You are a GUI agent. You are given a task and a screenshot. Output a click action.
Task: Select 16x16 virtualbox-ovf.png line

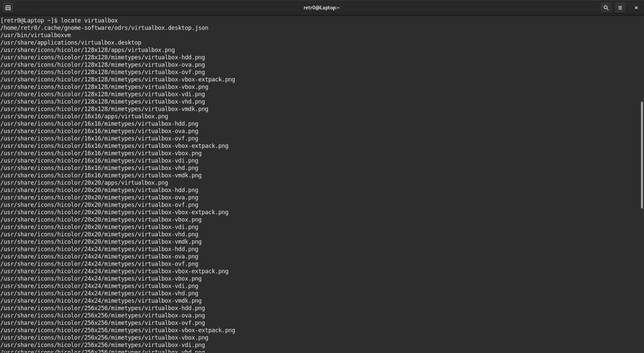coord(99,138)
